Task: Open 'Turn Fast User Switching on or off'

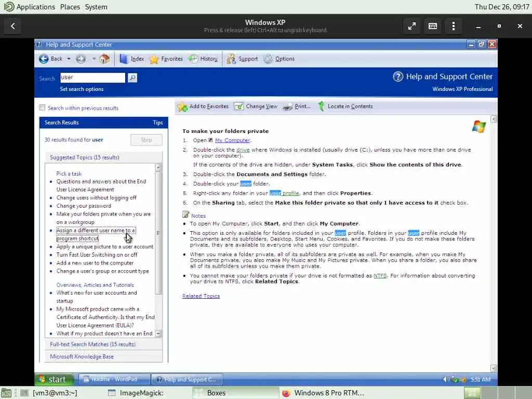Action: (x=97, y=255)
